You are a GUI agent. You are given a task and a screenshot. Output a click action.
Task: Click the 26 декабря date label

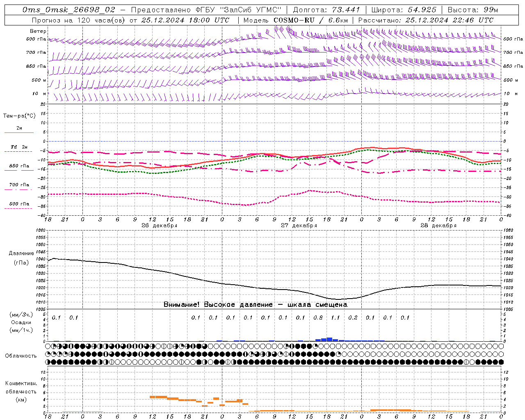(x=160, y=226)
